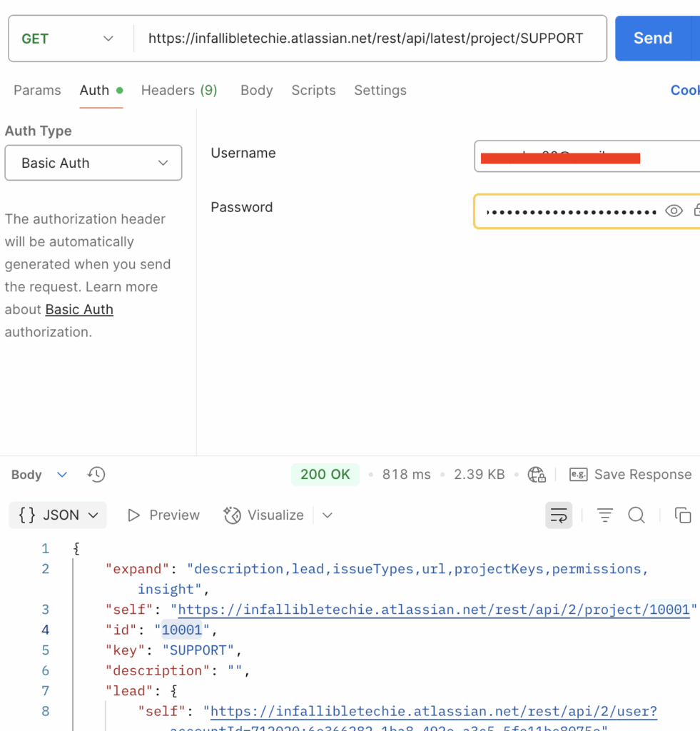700x731 pixels.
Task: Click the request URL field
Action: 365,39
